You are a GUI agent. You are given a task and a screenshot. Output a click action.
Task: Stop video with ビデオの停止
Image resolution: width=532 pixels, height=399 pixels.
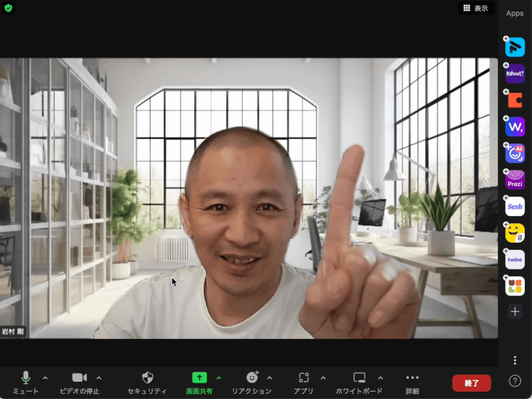(79, 382)
